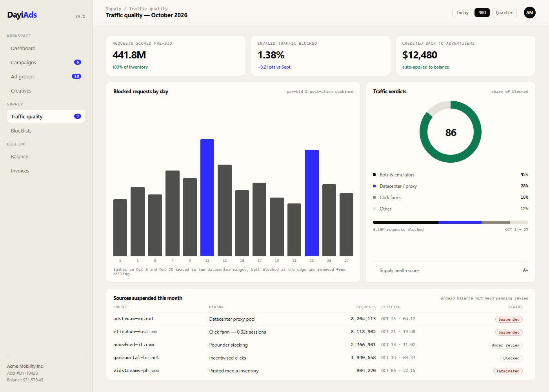Image resolution: width=549 pixels, height=392 pixels.
Task: Select the Today range button
Action: pos(462,13)
